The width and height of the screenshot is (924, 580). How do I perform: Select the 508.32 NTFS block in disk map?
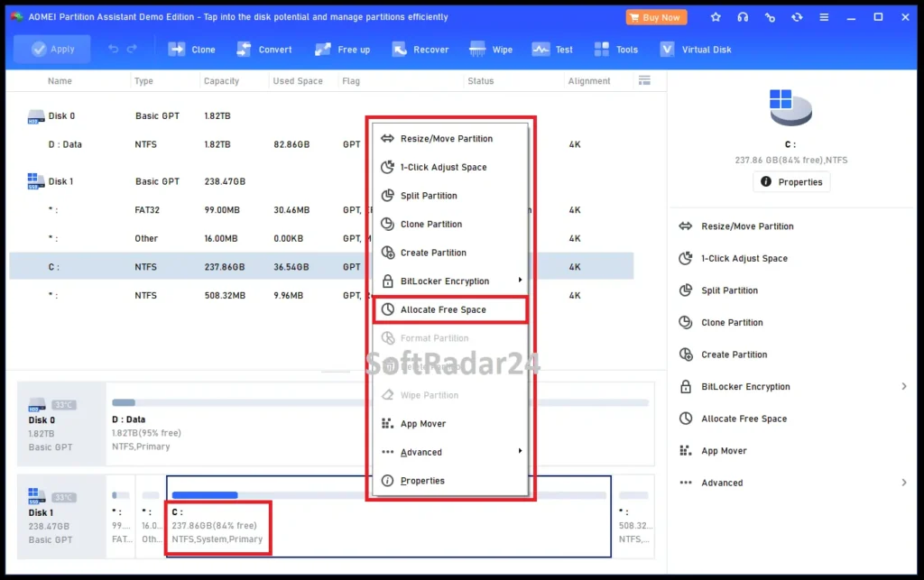(634, 516)
